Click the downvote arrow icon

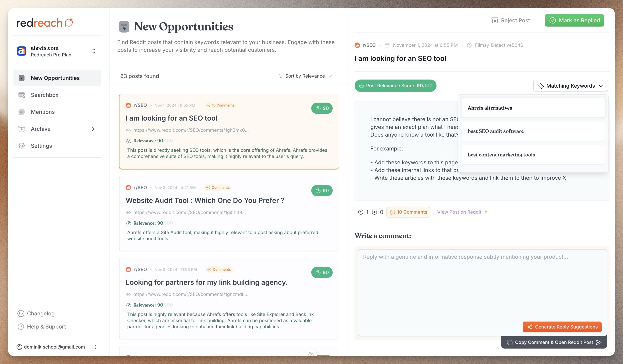(x=375, y=212)
